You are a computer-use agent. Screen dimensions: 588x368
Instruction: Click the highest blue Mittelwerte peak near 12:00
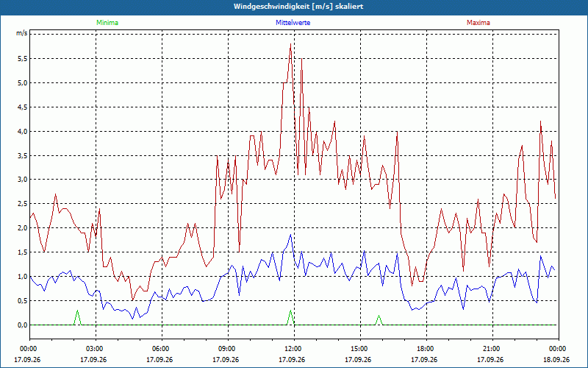290,235
